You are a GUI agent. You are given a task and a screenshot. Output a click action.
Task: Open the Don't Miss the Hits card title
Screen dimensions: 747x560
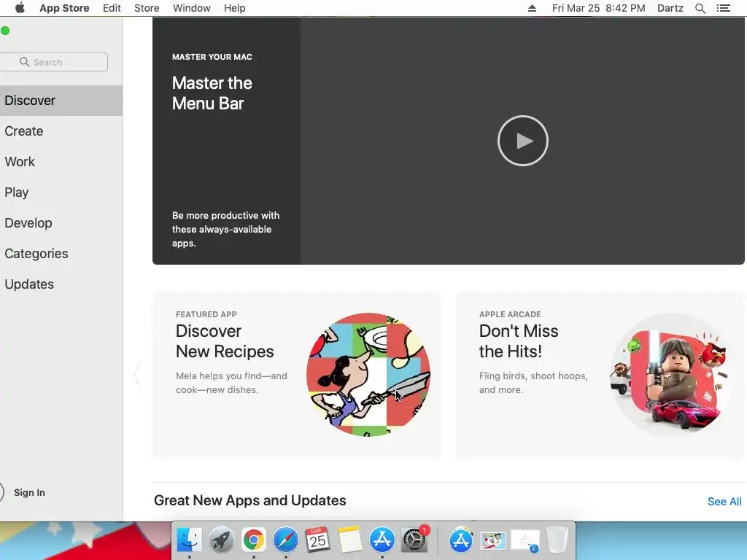point(519,341)
